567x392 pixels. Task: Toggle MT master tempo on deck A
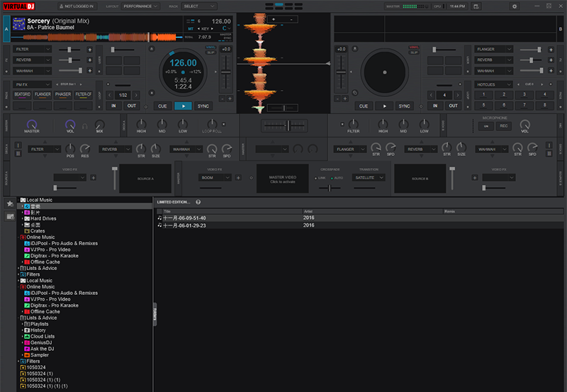191,28
